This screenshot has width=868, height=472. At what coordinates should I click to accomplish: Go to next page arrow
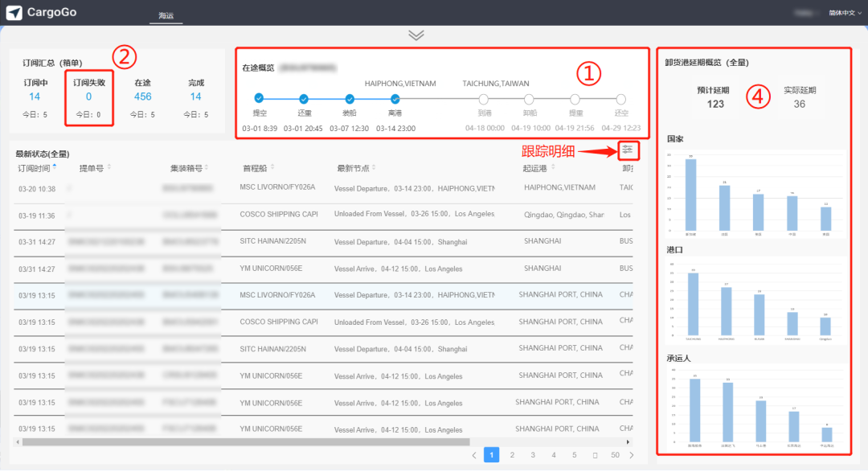pyautogui.click(x=632, y=455)
